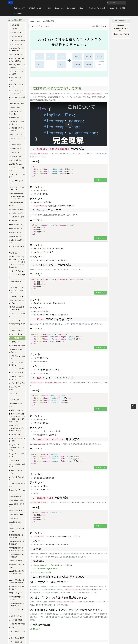The height and width of the screenshot is (644, 138).
Task: Open sidebar link background clip text
Action: coord(16,320)
